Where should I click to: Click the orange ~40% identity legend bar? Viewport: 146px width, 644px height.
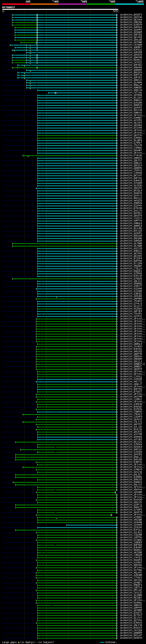(x=45, y=4)
